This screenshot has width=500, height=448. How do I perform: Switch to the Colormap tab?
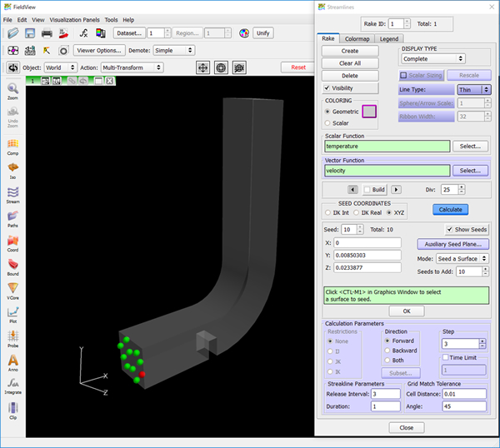click(356, 38)
